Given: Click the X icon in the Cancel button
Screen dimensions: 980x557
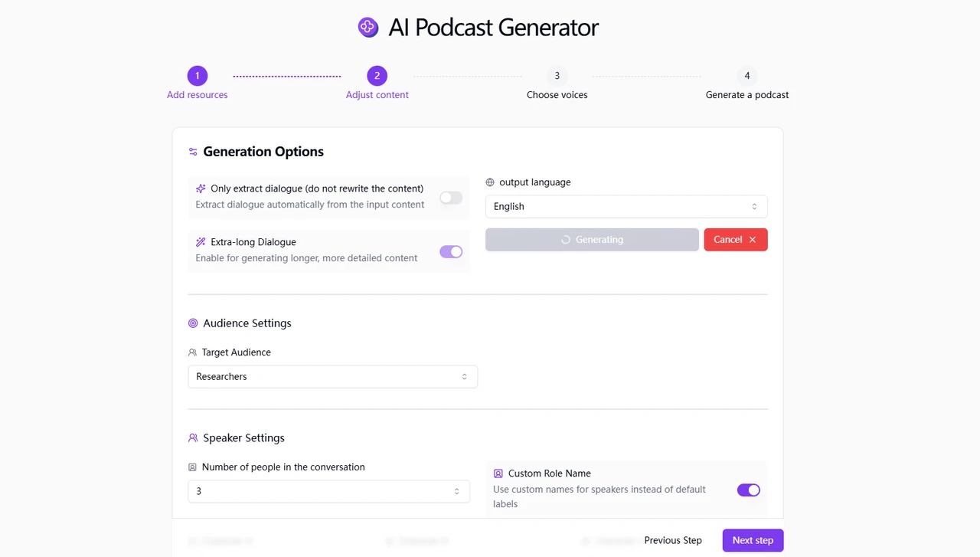Looking at the screenshot, I should pyautogui.click(x=753, y=240).
